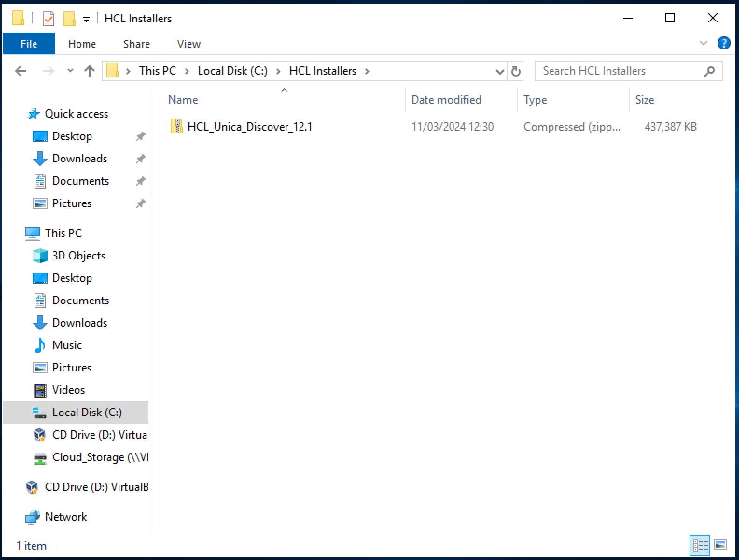The height and width of the screenshot is (560, 739).
Task: Click the pin icon next to Quick access Downloads
Action: (x=140, y=159)
